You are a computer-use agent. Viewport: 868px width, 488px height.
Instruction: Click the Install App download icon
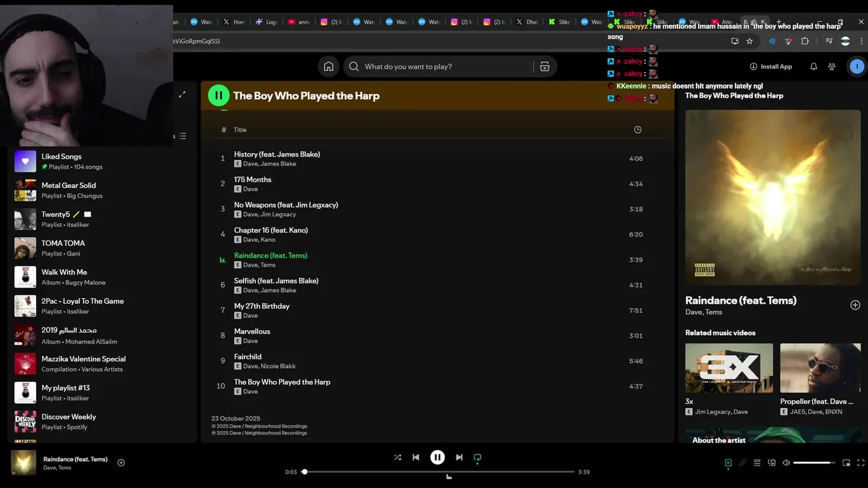753,66
